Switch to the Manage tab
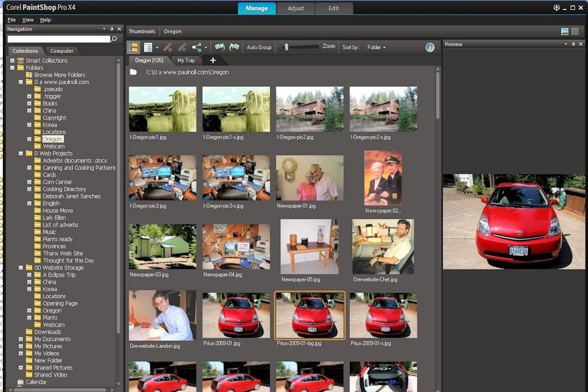The width and height of the screenshot is (588, 392). tap(257, 8)
